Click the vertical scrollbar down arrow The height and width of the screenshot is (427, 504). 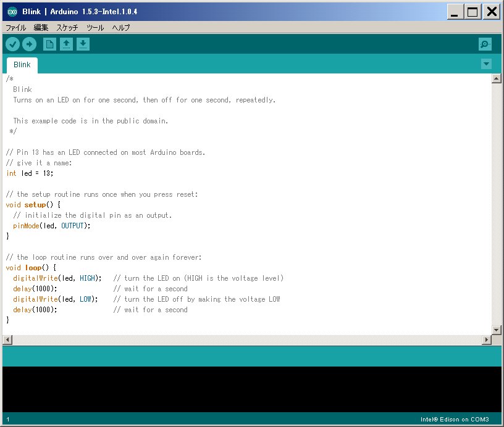coord(497,330)
